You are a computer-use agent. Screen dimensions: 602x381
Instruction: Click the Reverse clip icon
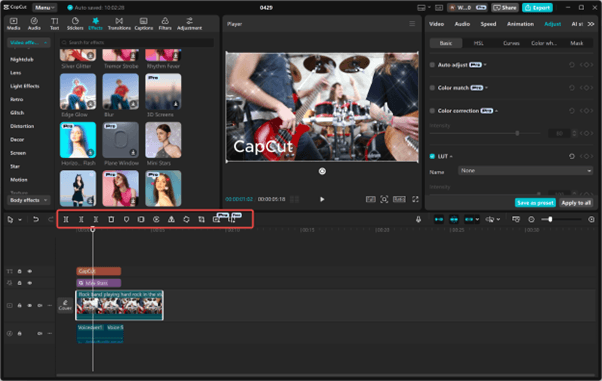pos(156,219)
